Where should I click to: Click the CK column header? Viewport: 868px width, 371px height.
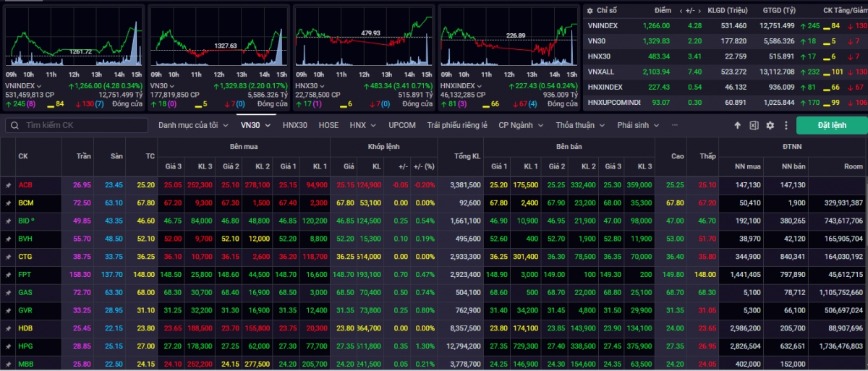point(23,155)
